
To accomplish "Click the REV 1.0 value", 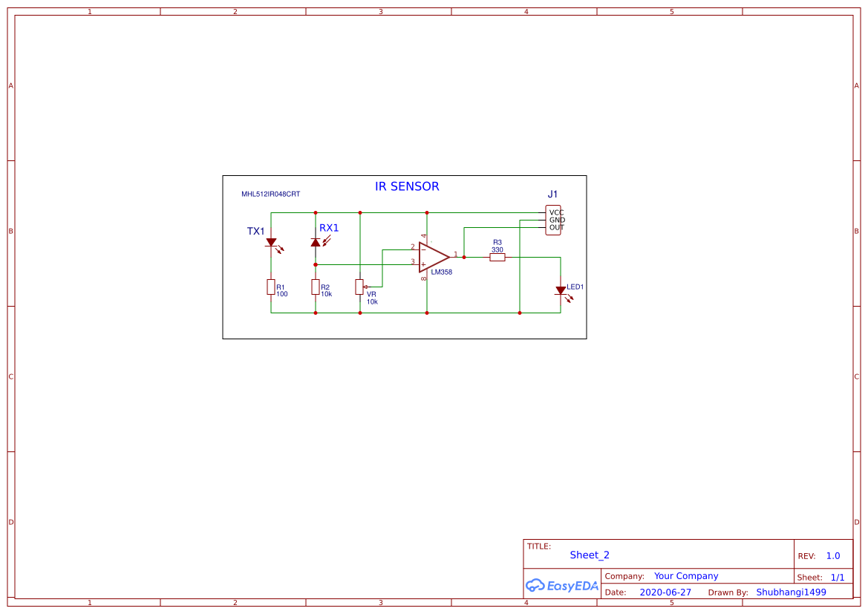I will click(x=833, y=555).
